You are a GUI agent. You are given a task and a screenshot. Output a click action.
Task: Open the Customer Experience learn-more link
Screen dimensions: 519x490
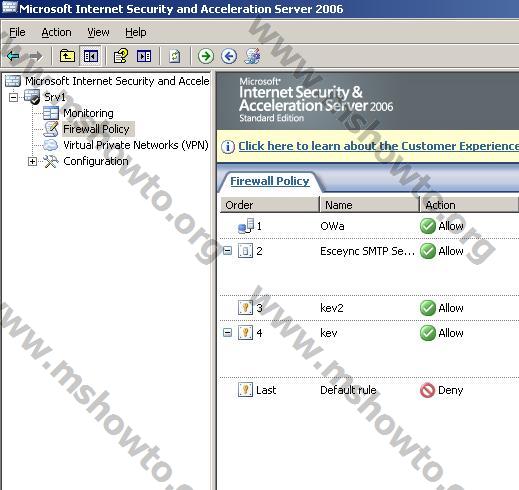378,146
